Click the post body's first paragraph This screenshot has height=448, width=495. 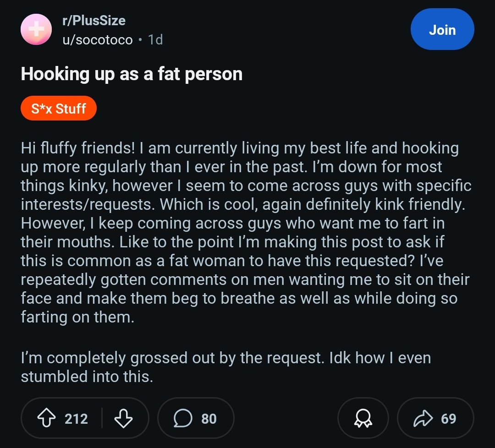click(x=246, y=233)
